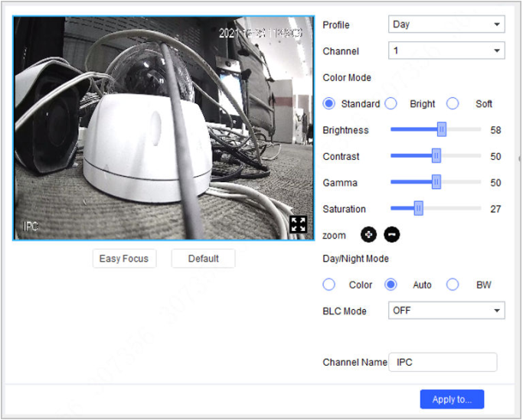The image size is (523, 420).
Task: Click the camera live preview image
Action: point(163,128)
